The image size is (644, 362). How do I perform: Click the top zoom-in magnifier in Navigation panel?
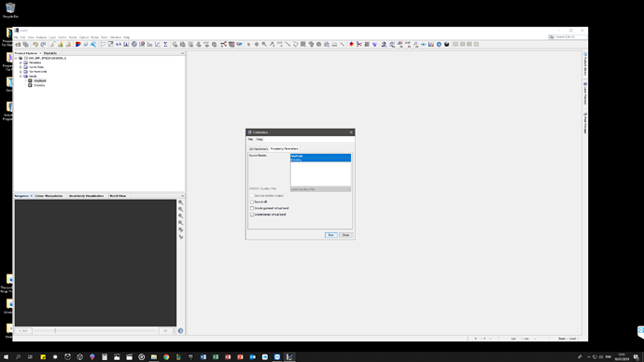coord(181,202)
